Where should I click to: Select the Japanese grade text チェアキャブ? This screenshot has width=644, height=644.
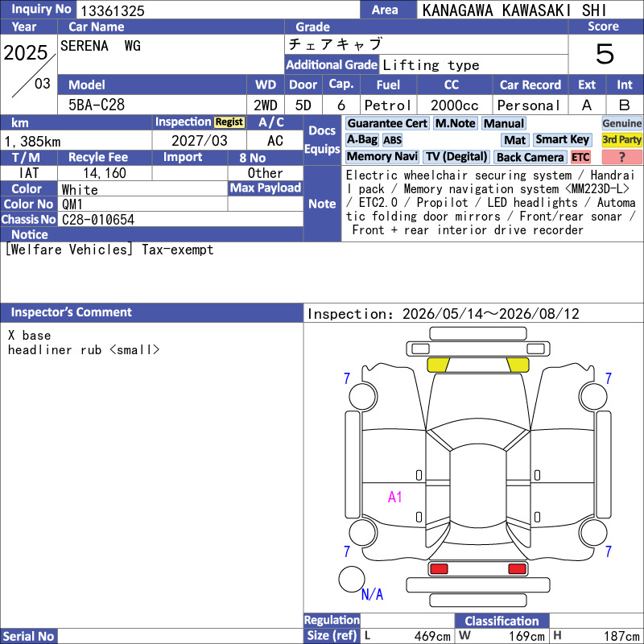point(336,44)
